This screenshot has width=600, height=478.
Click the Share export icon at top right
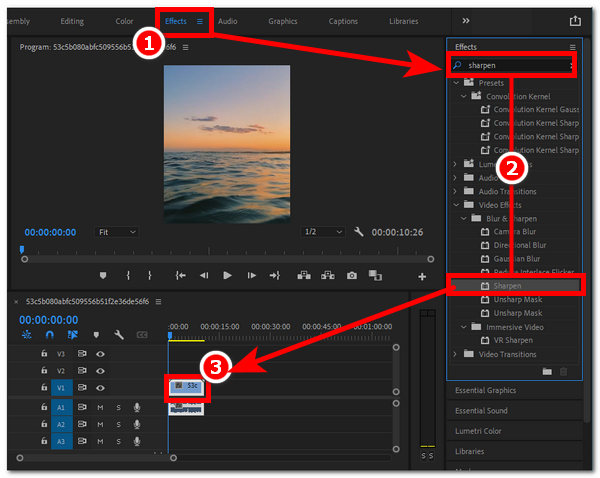[575, 20]
